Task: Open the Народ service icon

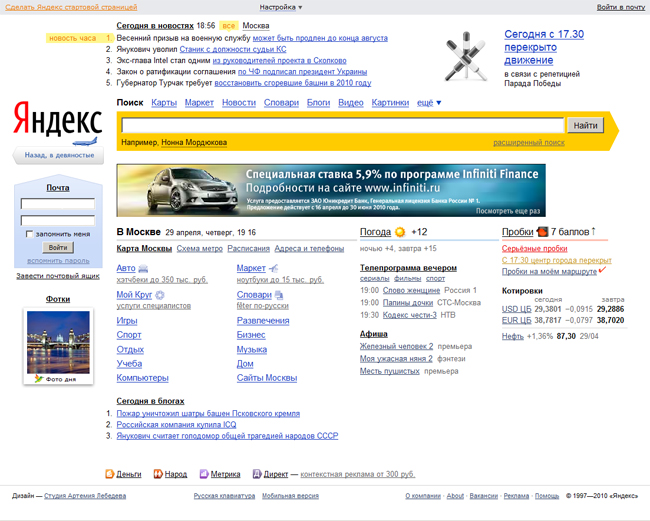Action: point(158,474)
